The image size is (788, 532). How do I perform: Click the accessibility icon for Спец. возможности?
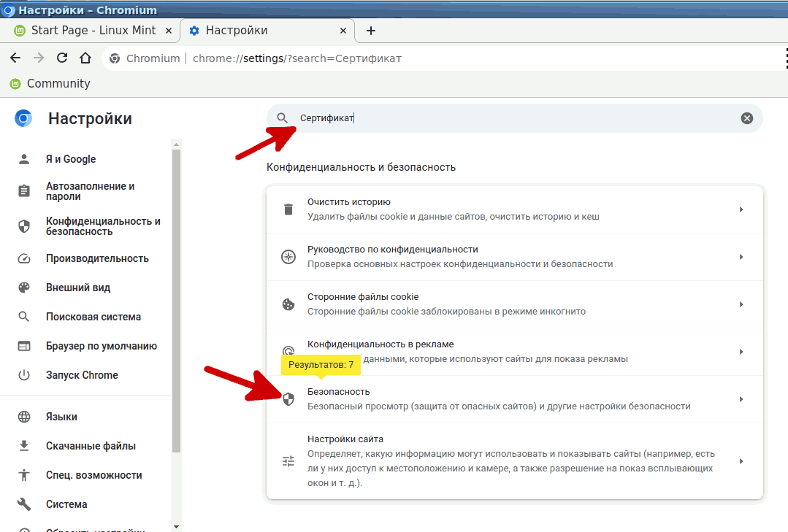pos(23,475)
